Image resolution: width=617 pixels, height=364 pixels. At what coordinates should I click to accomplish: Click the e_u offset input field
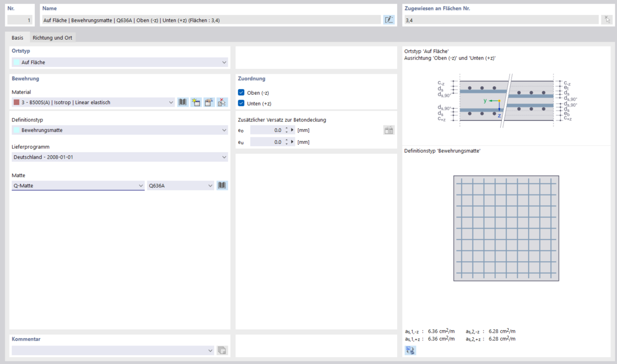tap(266, 142)
